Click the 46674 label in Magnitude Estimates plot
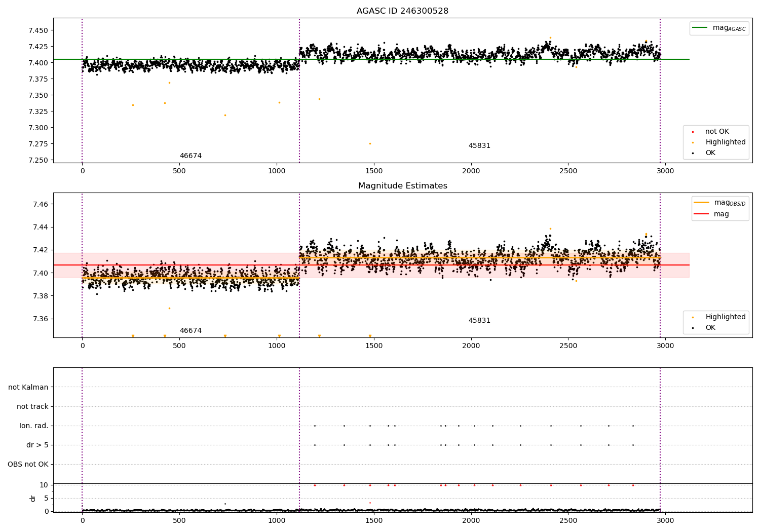The width and height of the screenshot is (760, 532). point(191,331)
